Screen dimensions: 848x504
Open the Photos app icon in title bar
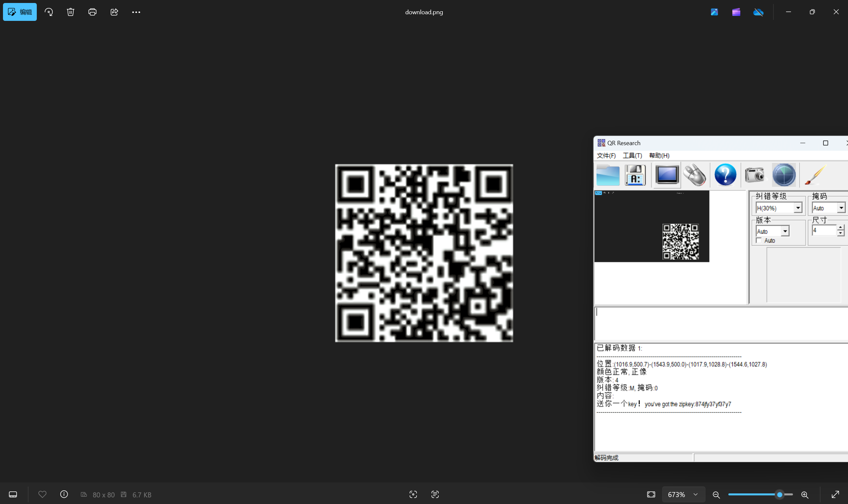point(714,12)
